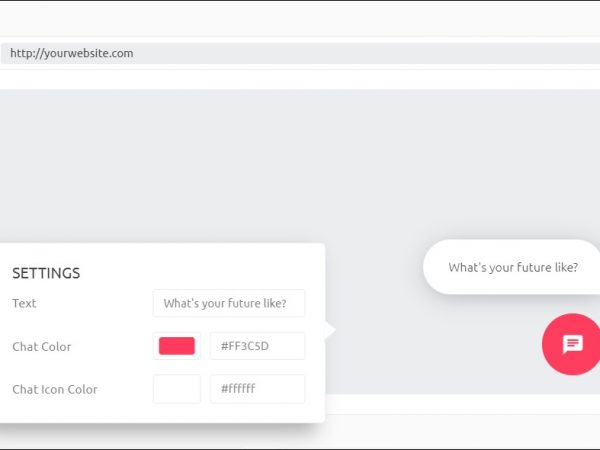Click the SETTINGS heading
Viewport: 600px width, 450px height.
(x=46, y=273)
